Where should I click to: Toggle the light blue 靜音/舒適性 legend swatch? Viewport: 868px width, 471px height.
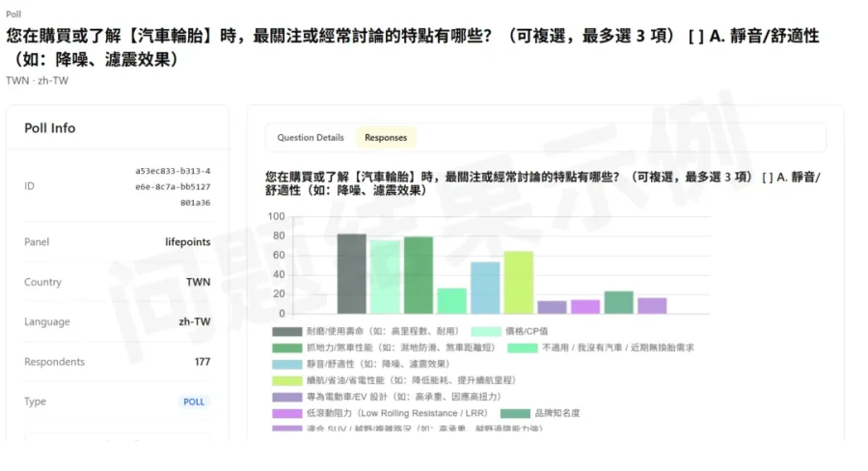point(286,364)
